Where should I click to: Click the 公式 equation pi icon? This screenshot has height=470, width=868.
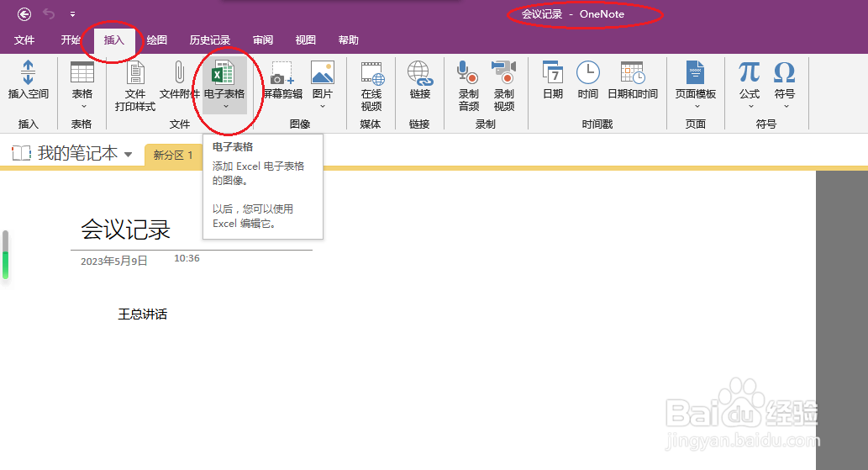pyautogui.click(x=749, y=72)
